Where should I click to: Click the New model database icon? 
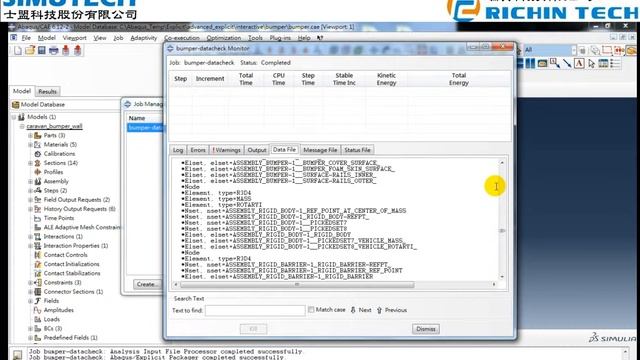pos(18,50)
